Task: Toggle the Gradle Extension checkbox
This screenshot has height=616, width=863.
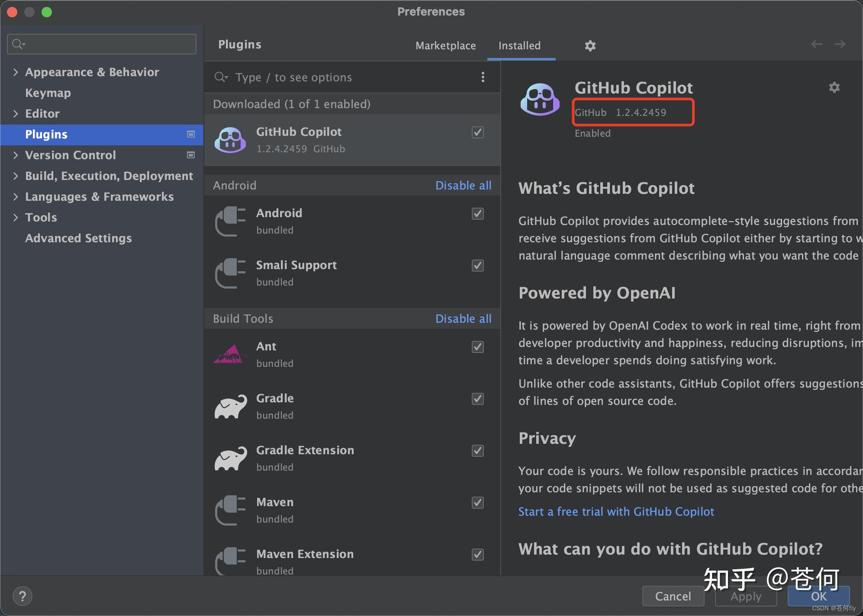Action: pyautogui.click(x=477, y=451)
